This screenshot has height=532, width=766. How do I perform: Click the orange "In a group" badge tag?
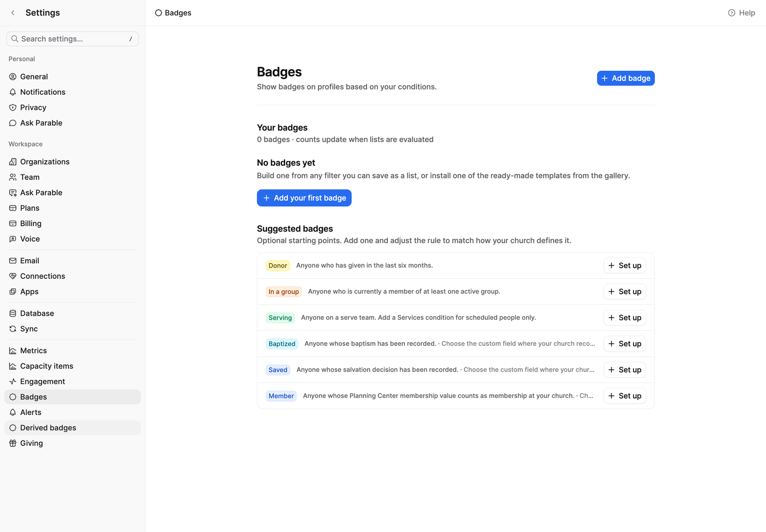click(284, 292)
